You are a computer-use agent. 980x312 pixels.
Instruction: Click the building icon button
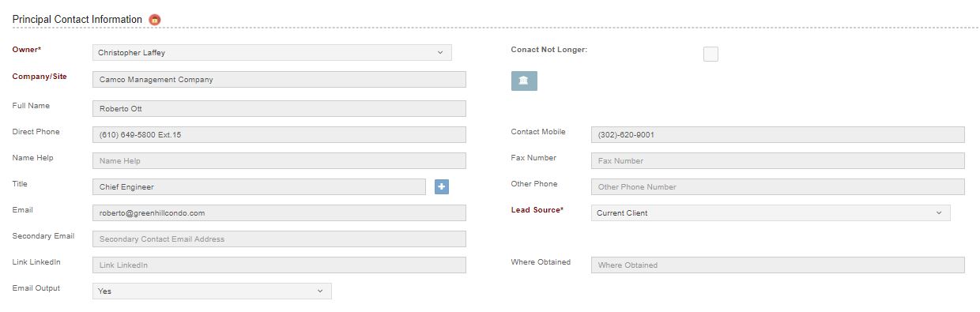point(524,81)
